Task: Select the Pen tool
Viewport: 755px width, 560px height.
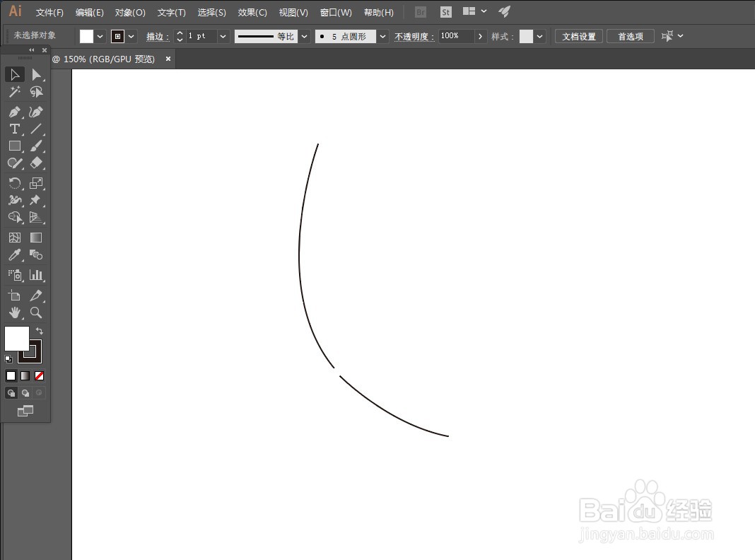Action: (14, 112)
